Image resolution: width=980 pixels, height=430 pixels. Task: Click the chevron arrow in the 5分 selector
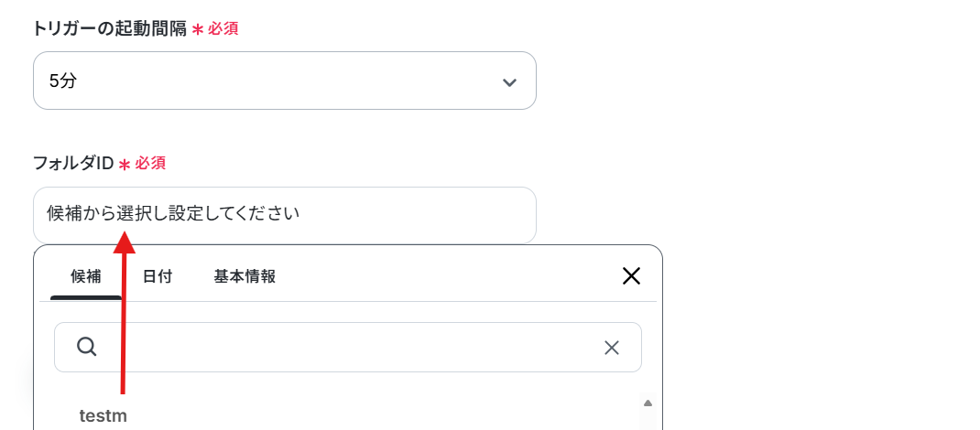pos(509,82)
